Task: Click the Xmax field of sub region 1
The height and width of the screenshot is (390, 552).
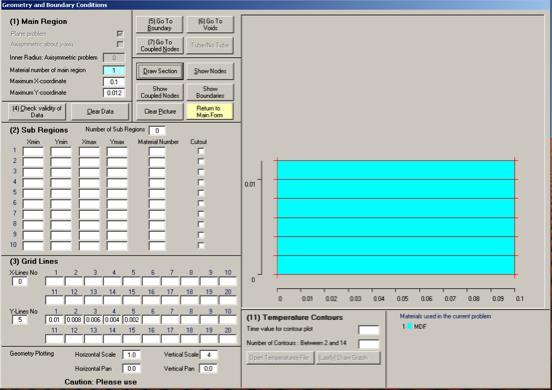Action: 89,152
